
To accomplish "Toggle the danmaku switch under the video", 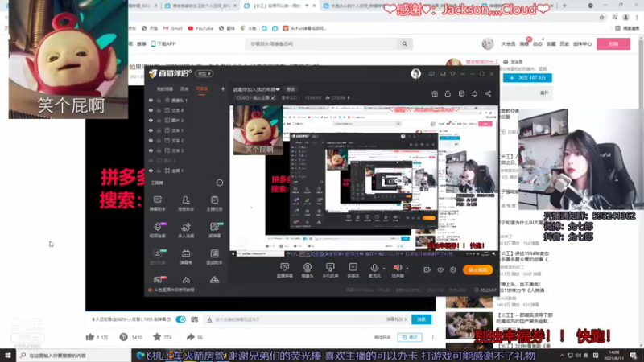I will click(x=180, y=319).
